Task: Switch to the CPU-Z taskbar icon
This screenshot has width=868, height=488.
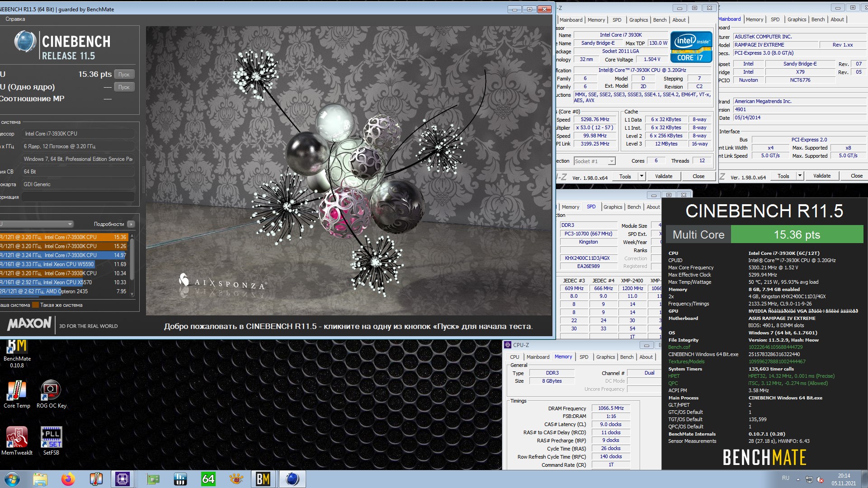Action: pos(123,479)
